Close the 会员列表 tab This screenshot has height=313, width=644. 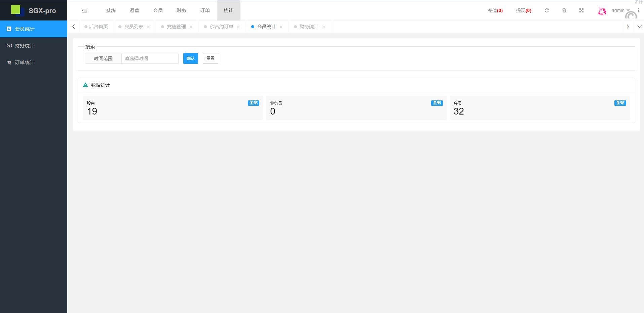148,27
